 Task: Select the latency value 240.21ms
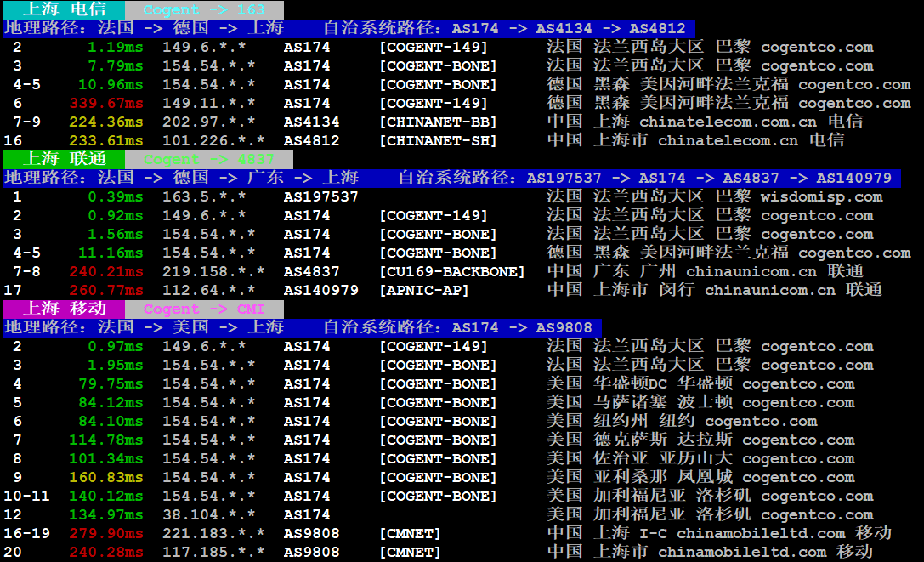coord(106,272)
